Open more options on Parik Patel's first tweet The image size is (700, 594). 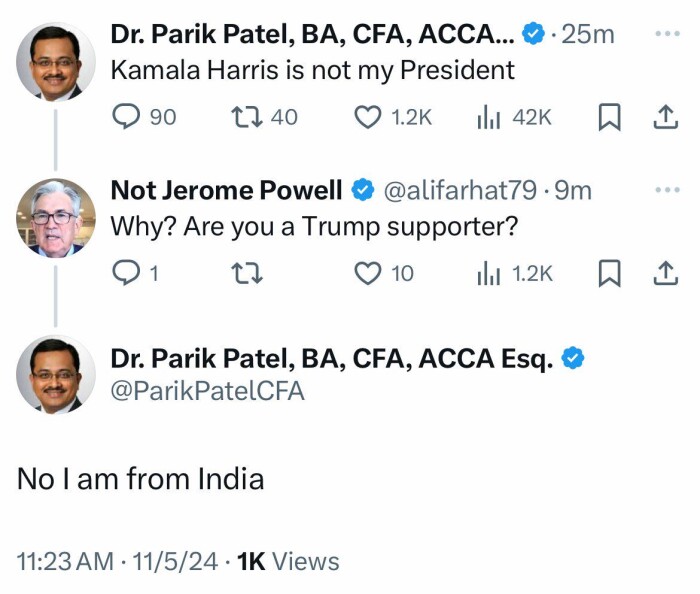pos(665,33)
